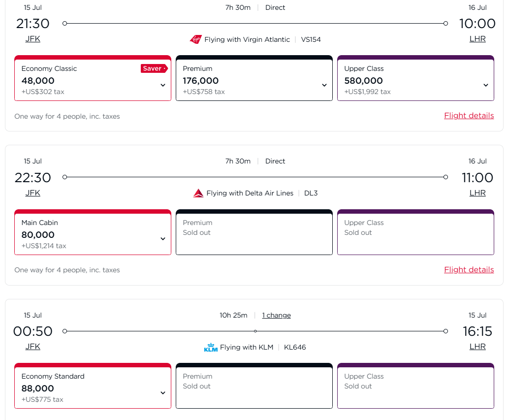508x420 pixels.
Task: Click LHR arrival link for 10:00 arrival
Action: (x=477, y=39)
